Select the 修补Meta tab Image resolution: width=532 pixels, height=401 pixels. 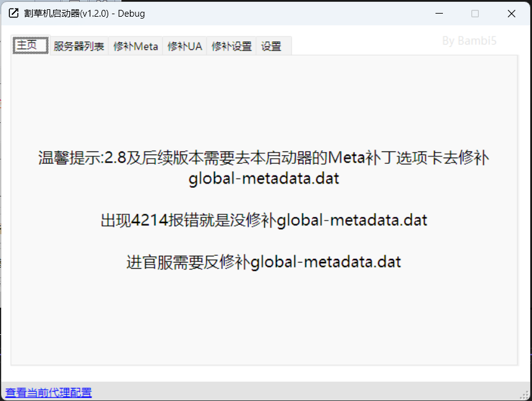pyautogui.click(x=135, y=46)
